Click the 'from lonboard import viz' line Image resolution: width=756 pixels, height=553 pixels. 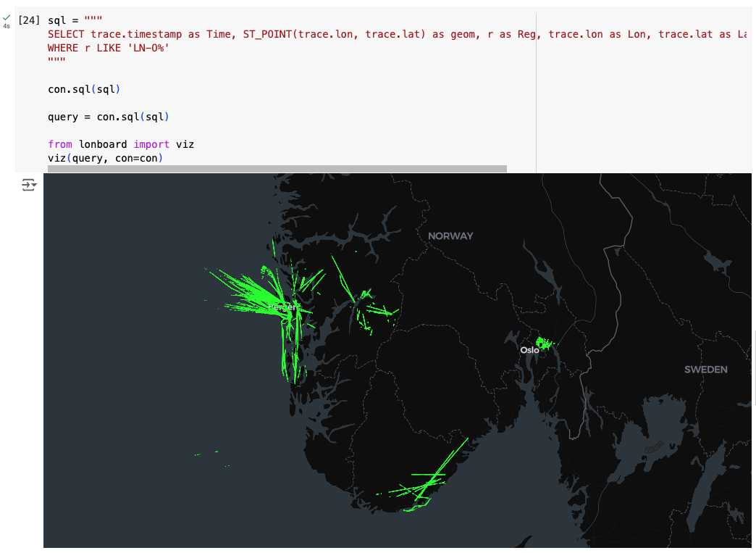point(120,144)
